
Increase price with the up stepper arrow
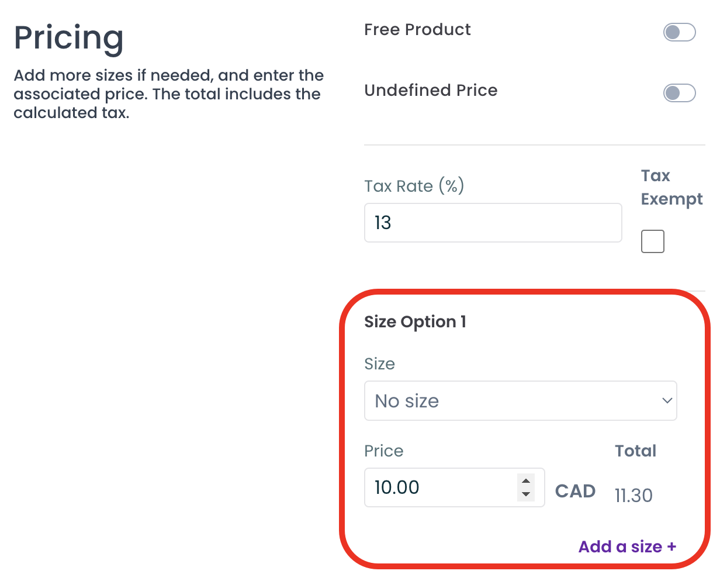pos(526,481)
